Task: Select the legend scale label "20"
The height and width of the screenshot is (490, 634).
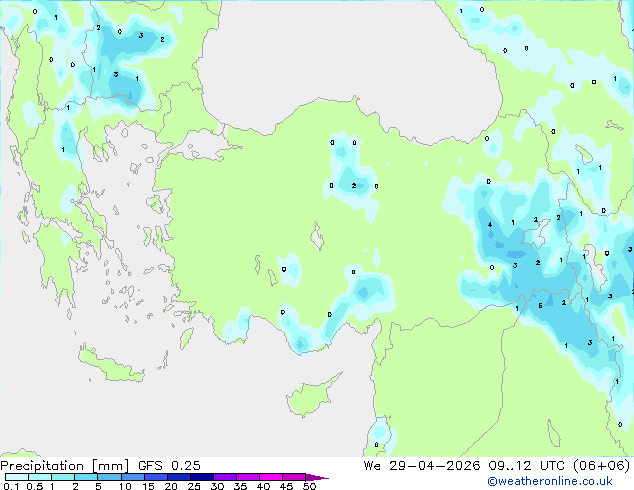Action: [171, 486]
